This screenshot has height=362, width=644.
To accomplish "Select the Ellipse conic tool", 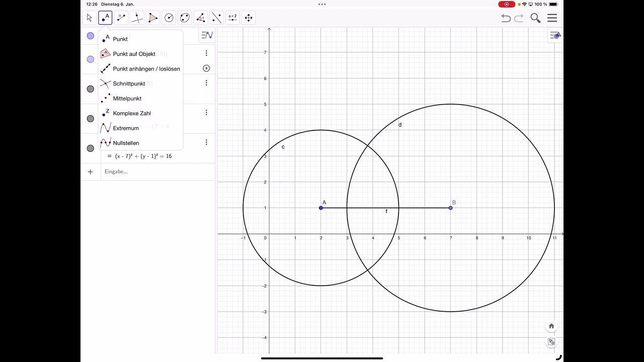I will pyautogui.click(x=185, y=18).
